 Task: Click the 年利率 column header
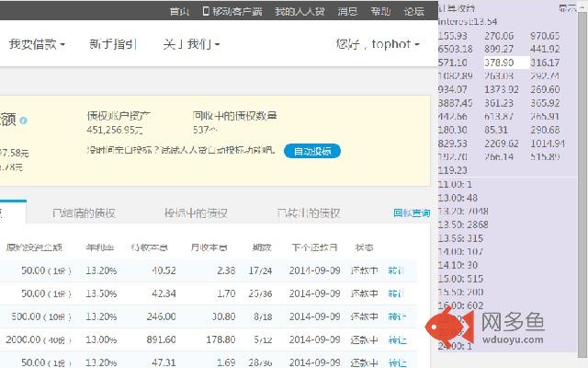(100, 247)
